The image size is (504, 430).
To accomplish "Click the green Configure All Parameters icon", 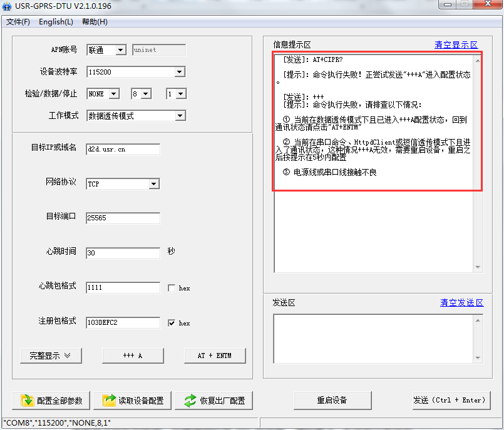I will pyautogui.click(x=26, y=401).
